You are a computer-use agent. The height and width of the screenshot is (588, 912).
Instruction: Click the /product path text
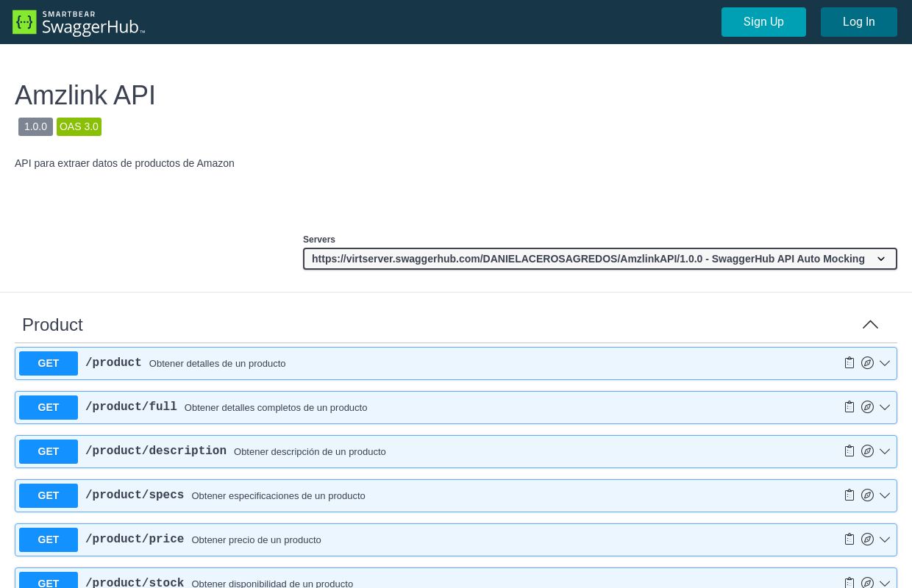click(113, 363)
